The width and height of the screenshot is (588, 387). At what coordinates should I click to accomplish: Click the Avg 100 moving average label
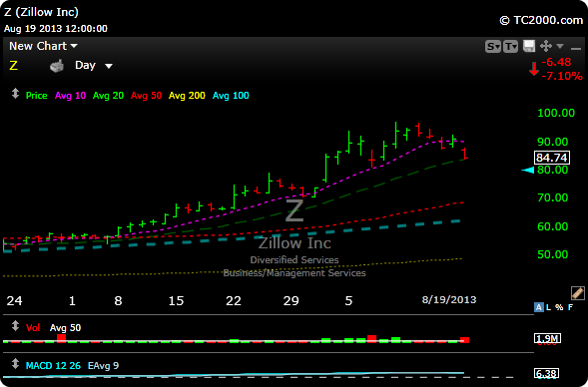tap(231, 96)
